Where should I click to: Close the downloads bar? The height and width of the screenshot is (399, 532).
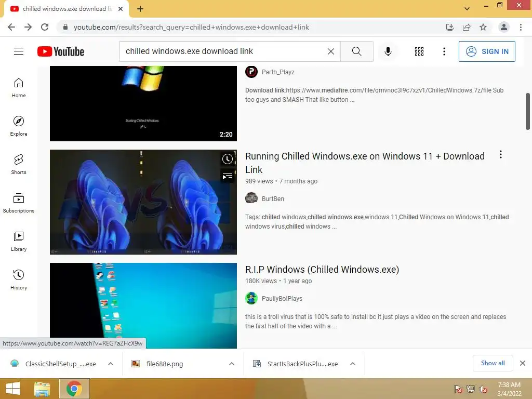(x=523, y=363)
